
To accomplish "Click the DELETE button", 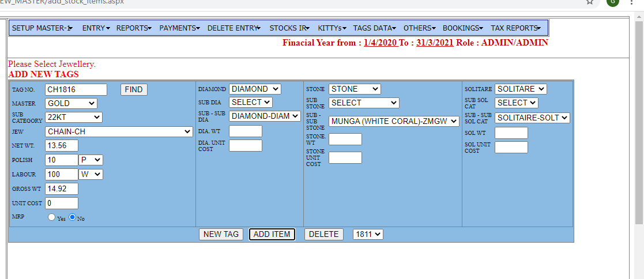I will (x=324, y=234).
